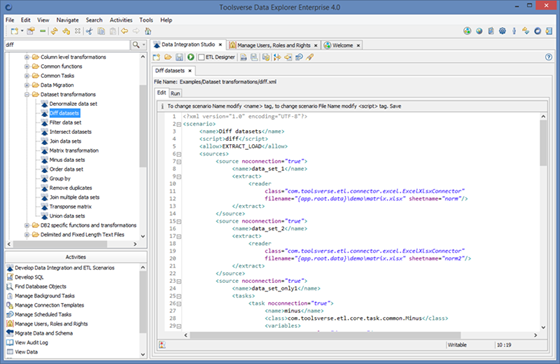This screenshot has width=560, height=364.
Task: Collapse the source fold on line 7
Action: click(x=179, y=162)
